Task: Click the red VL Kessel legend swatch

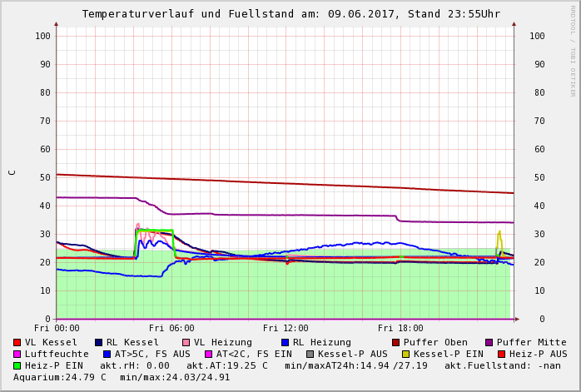Action: pyautogui.click(x=17, y=342)
